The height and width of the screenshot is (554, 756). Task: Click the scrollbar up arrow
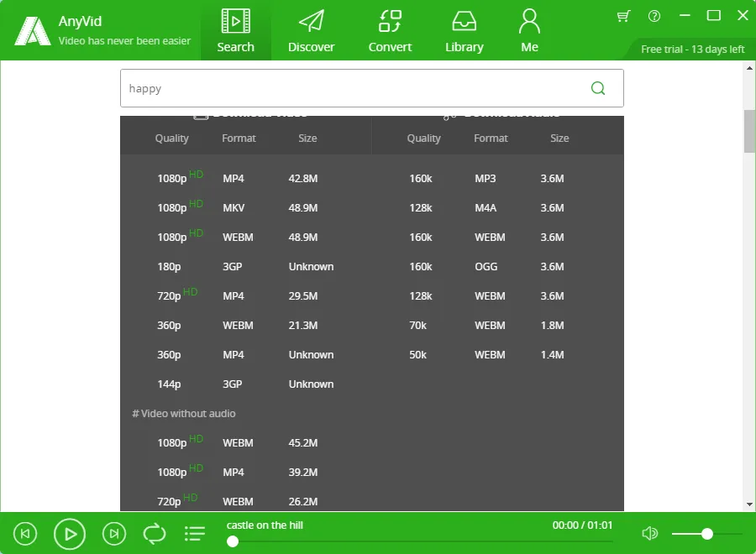tap(749, 68)
